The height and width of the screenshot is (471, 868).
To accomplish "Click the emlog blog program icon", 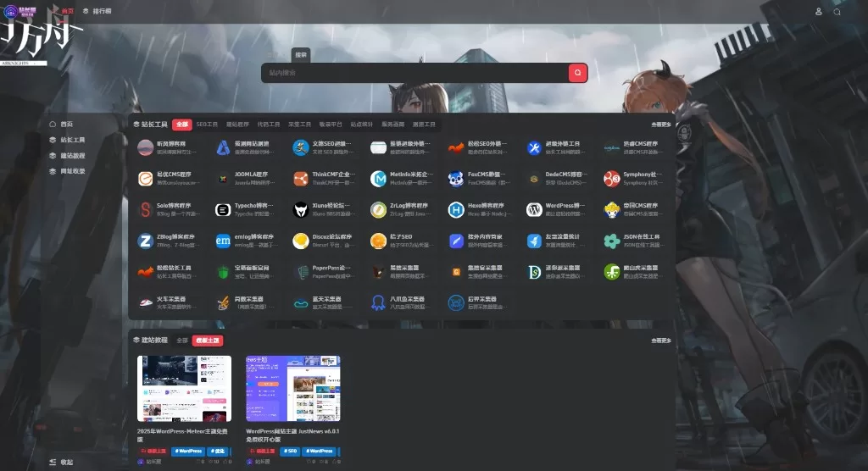I will 222,241.
